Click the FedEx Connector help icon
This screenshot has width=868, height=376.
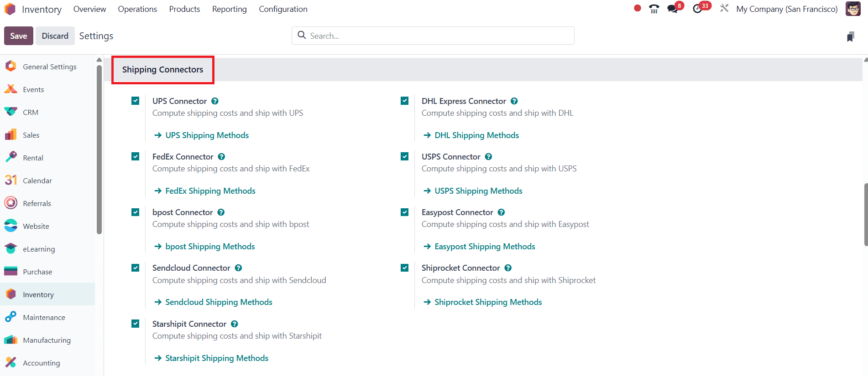coord(221,157)
